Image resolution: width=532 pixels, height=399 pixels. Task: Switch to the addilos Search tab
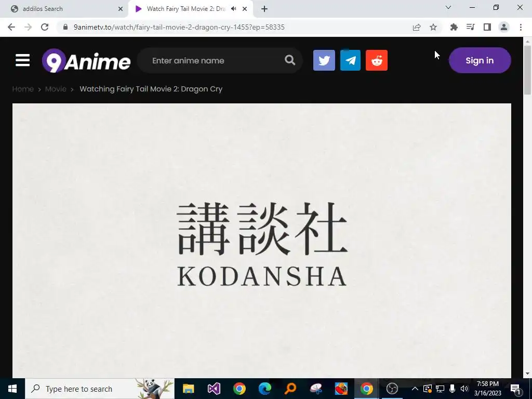tap(64, 9)
